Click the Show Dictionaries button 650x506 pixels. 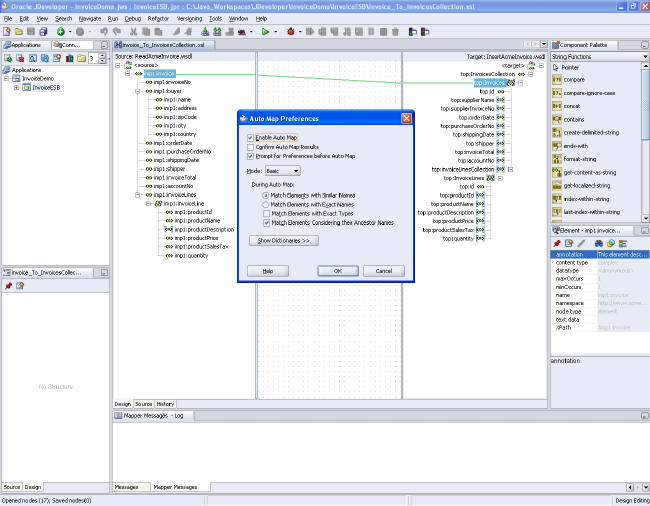[x=283, y=241]
